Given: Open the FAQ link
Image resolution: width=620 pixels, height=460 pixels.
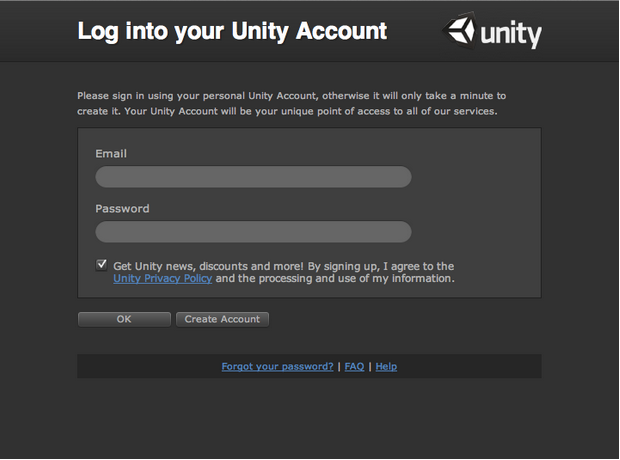Looking at the screenshot, I should click(354, 367).
